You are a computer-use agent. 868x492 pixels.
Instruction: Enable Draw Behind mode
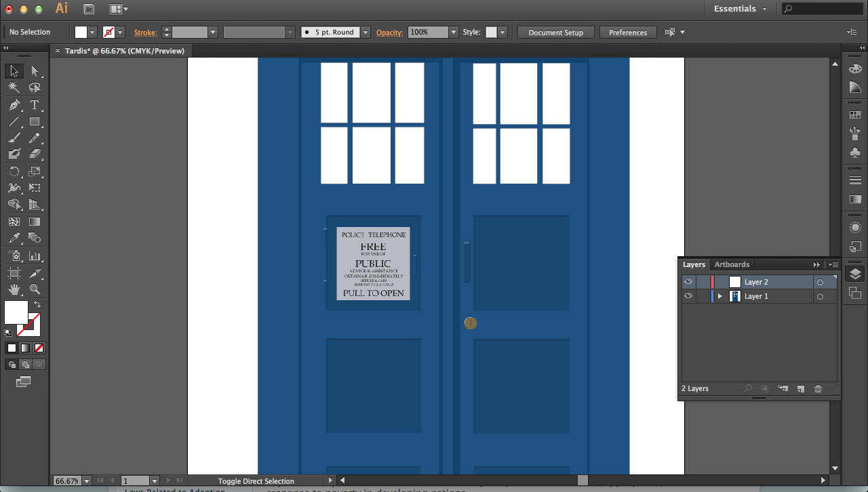click(x=25, y=365)
